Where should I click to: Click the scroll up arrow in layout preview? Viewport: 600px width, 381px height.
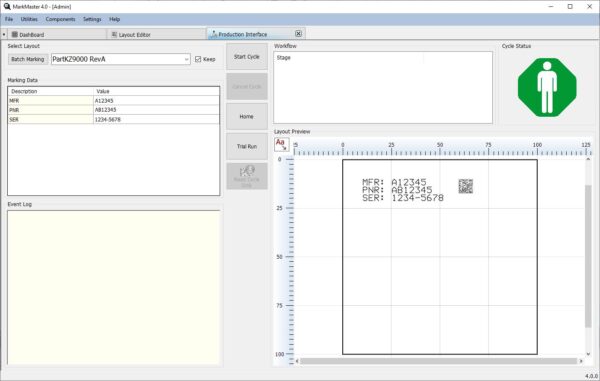[x=588, y=159]
